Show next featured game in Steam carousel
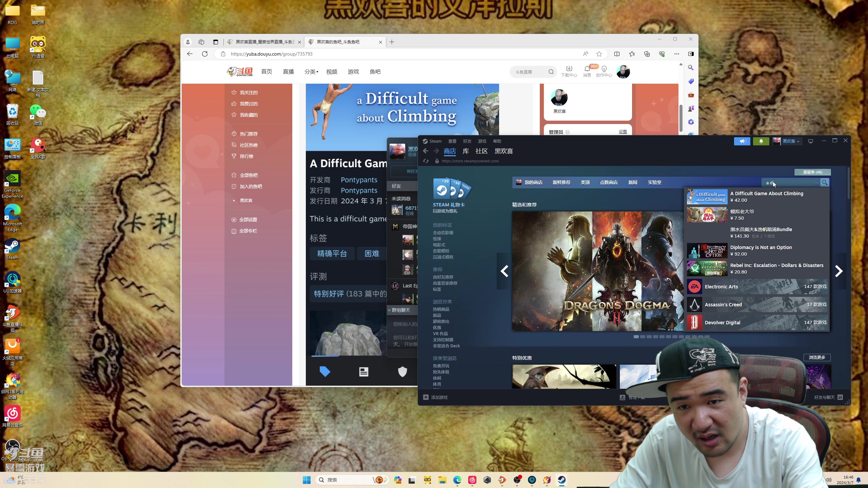The image size is (868, 488). [839, 271]
